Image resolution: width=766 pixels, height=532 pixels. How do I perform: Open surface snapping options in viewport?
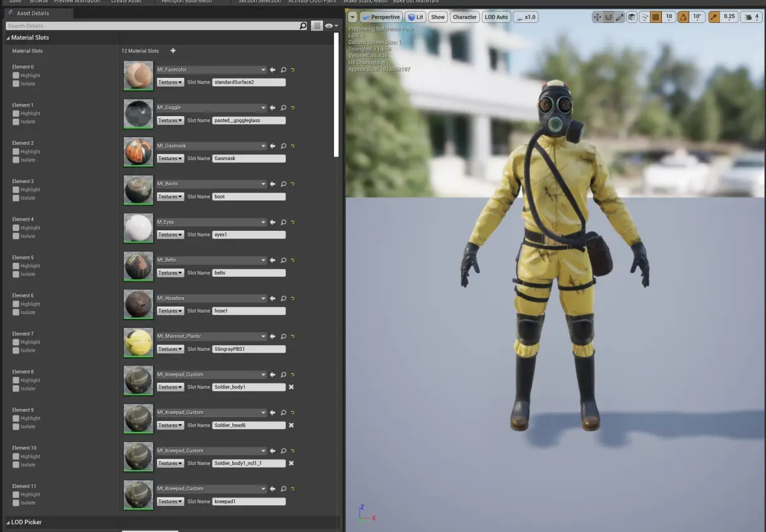coord(644,17)
